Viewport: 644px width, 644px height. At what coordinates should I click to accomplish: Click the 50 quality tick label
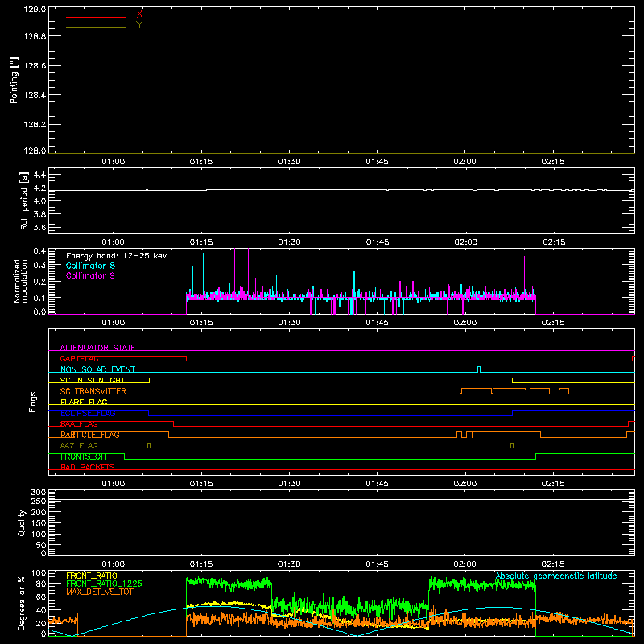point(41,545)
